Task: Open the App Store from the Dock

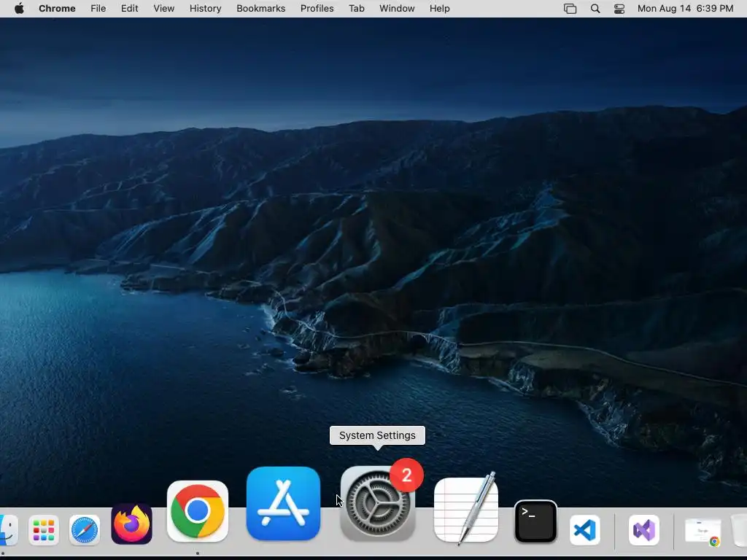Action: 284,503
